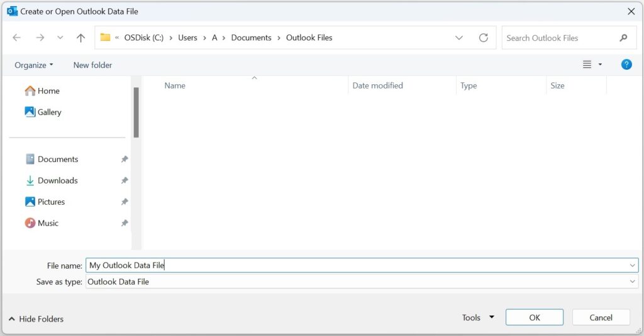Screen dimensions: 644x336
Task: Create a New folder
Action: [x=92, y=65]
